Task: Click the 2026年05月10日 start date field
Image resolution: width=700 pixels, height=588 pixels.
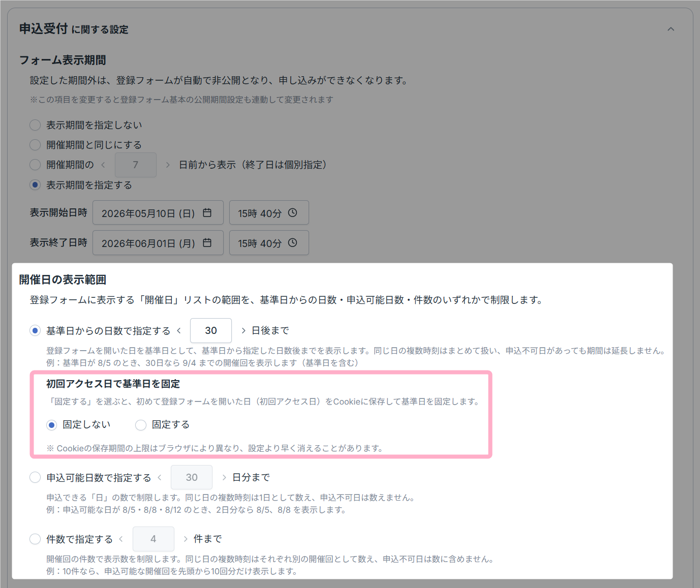Action: 158,213
